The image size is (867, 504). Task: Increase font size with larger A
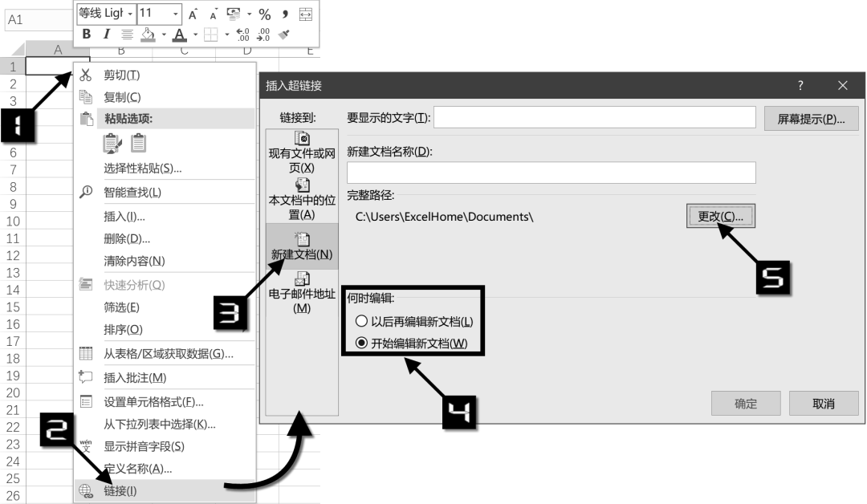tap(193, 14)
